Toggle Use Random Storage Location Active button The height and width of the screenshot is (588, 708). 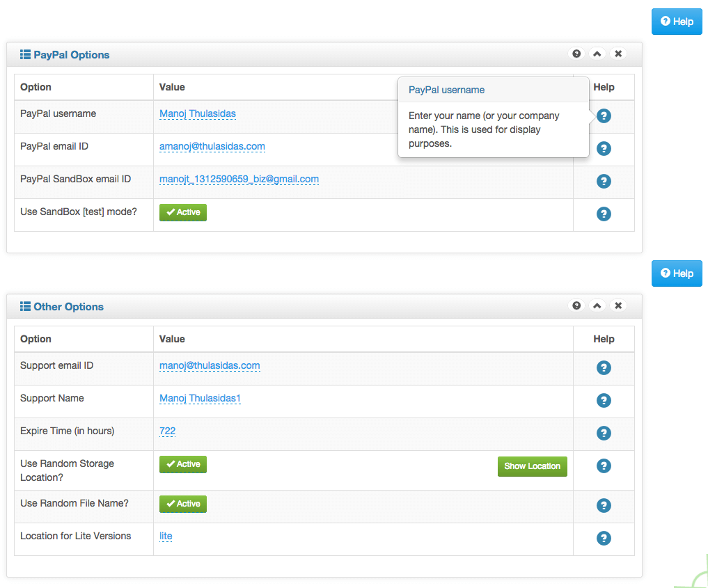click(x=183, y=464)
